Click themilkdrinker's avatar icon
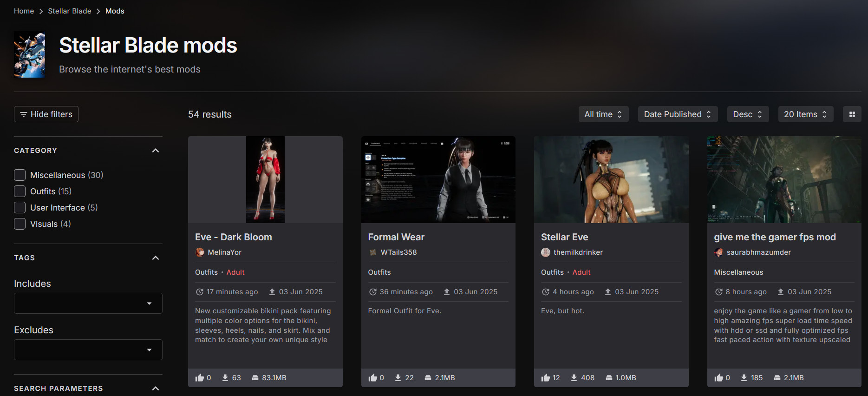Image resolution: width=868 pixels, height=396 pixels. pos(546,252)
